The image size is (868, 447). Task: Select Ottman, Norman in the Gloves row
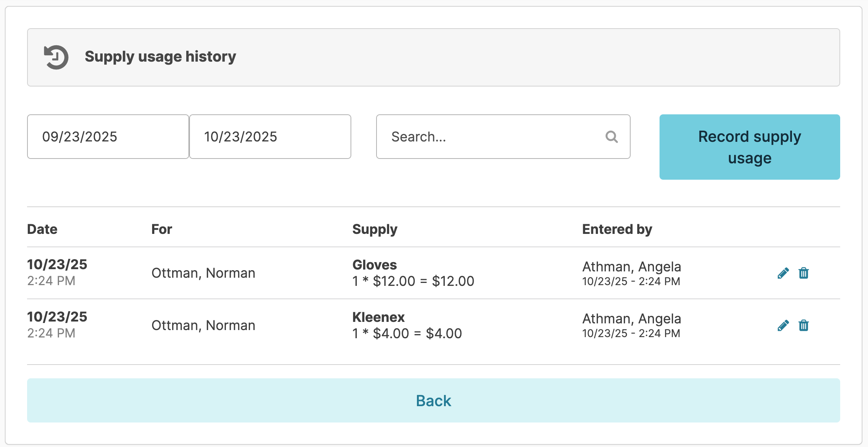203,273
